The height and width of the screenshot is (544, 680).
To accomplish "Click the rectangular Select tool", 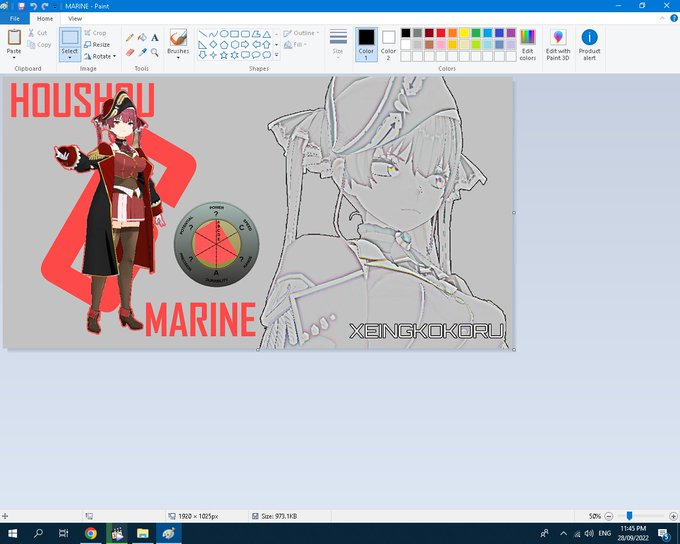I will (x=70, y=37).
